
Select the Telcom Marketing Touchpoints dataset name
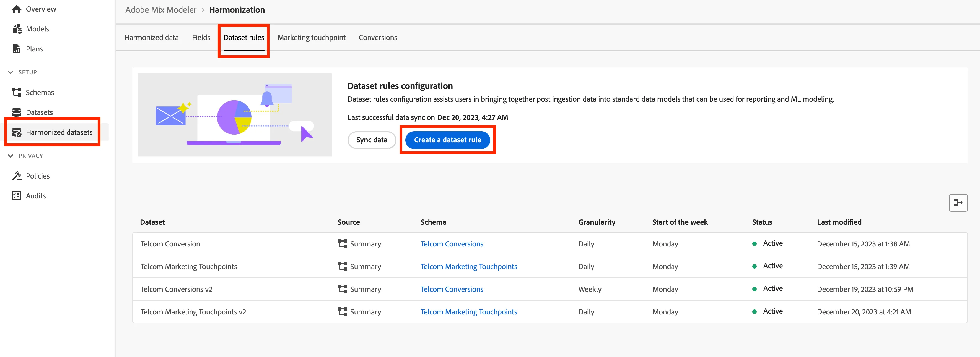(x=189, y=267)
